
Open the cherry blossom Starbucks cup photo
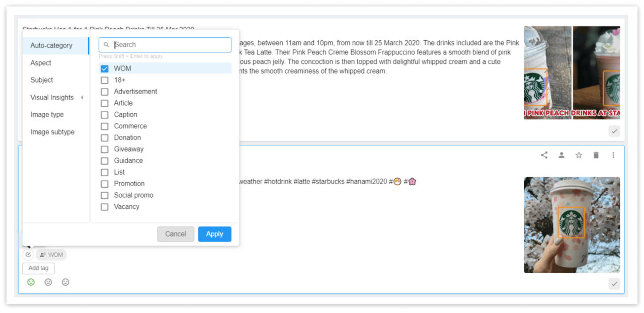572,225
